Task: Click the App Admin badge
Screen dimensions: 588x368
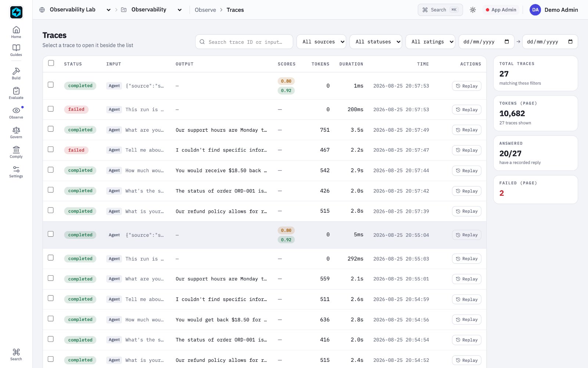Action: (501, 10)
